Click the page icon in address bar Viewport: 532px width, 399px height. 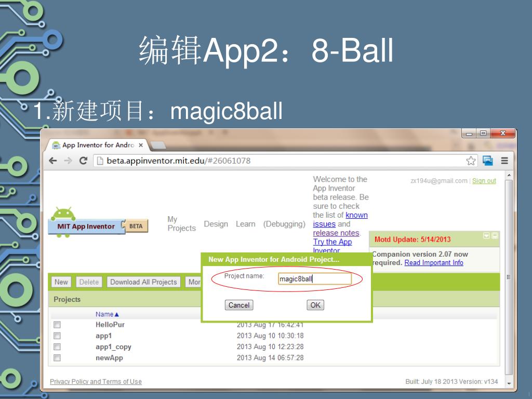point(100,161)
